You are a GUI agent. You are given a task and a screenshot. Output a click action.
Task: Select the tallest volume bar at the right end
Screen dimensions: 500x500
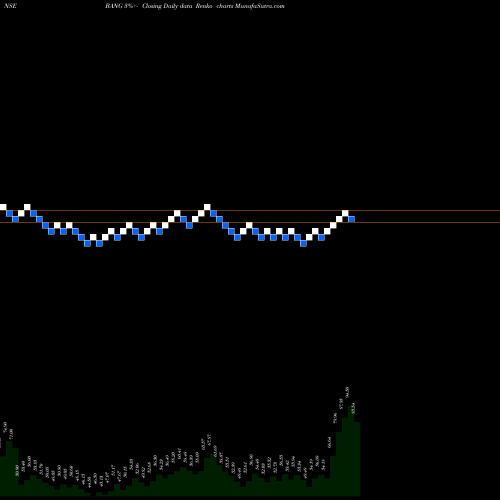pos(351,451)
